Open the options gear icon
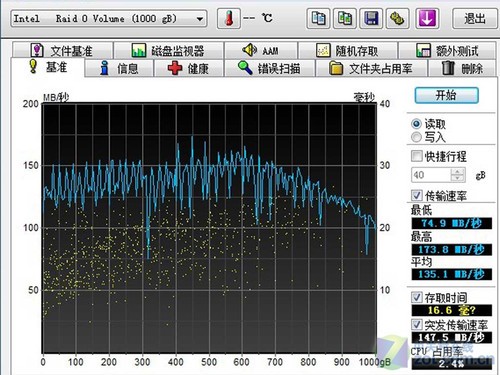Screen dimensions: 500x375 coord(397,18)
